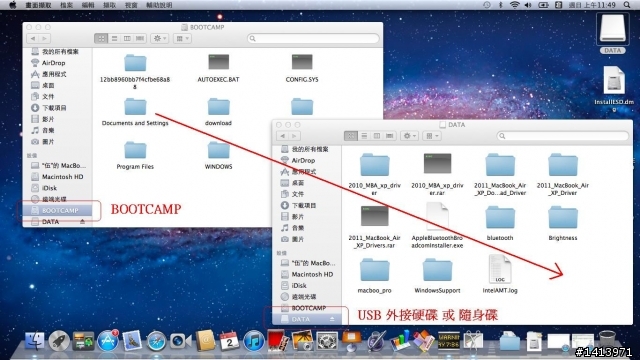Image resolution: width=640 pixels, height=360 pixels.
Task: Select the IntelAMT.log file
Action: [500, 273]
